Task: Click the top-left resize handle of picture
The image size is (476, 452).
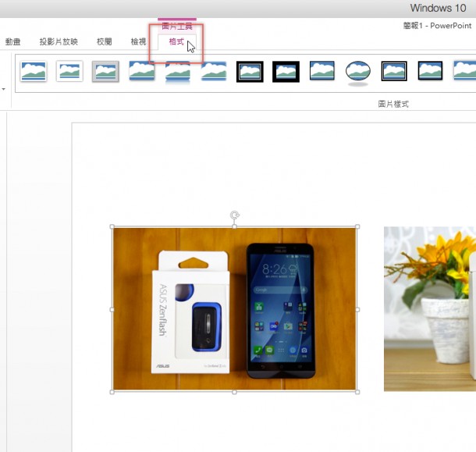Action: pyautogui.click(x=112, y=226)
